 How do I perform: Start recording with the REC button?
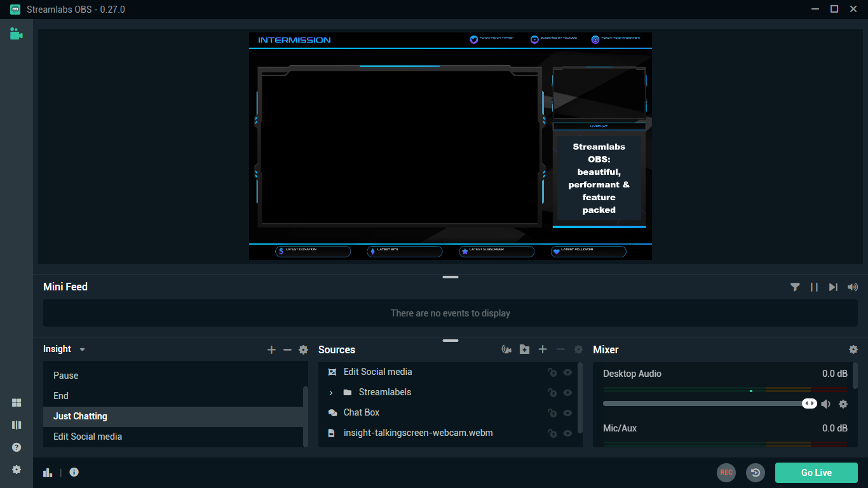[726, 473]
